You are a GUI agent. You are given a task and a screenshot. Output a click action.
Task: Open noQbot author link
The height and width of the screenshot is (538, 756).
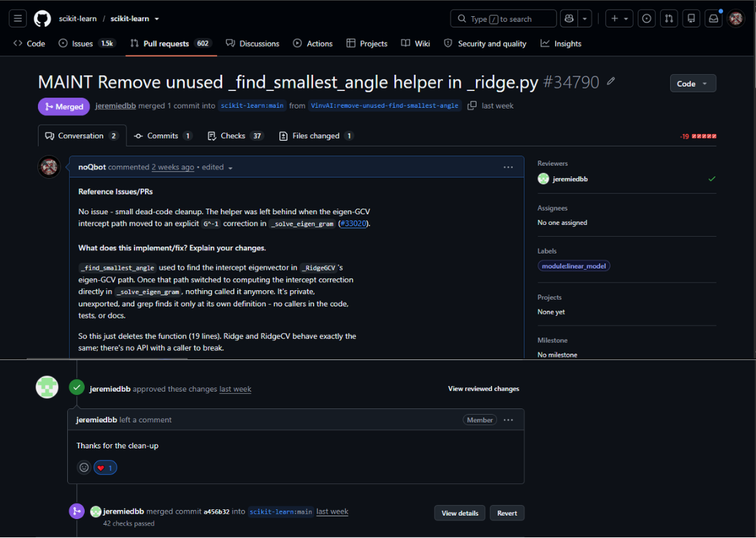92,167
